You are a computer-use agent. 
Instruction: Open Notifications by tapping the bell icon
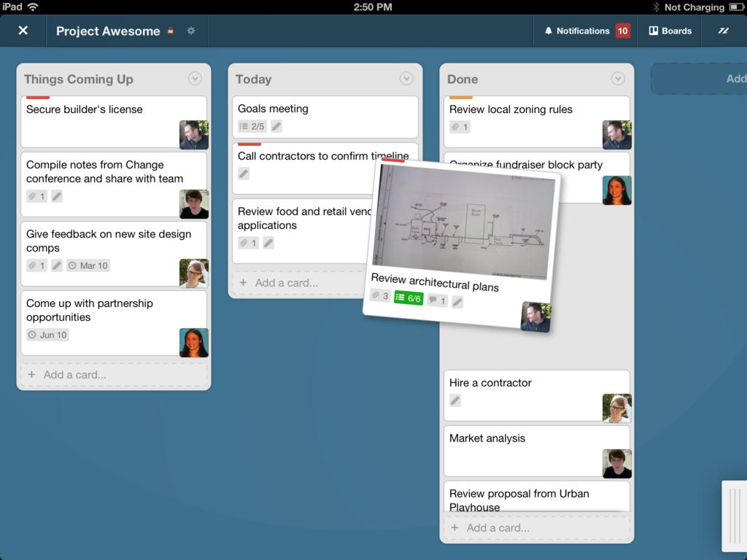point(547,31)
